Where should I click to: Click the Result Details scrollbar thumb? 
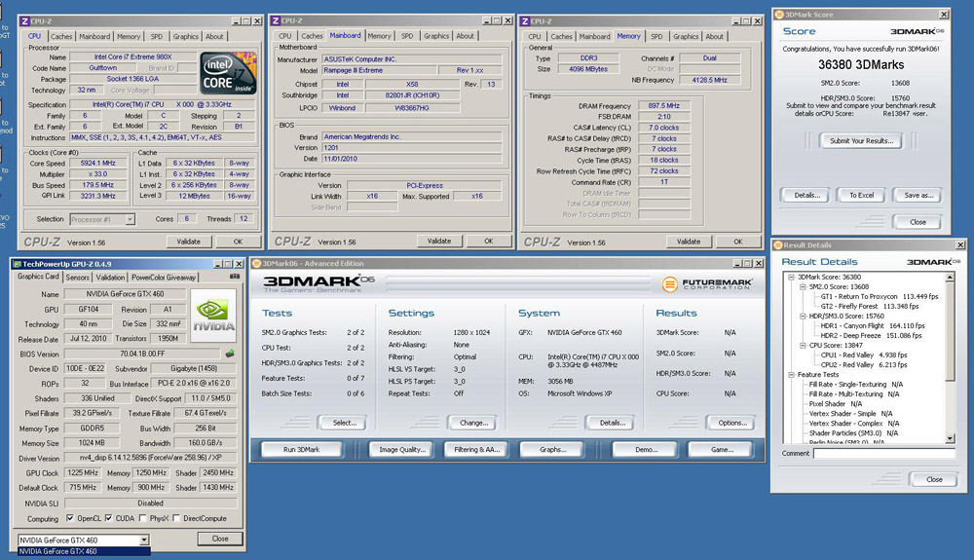(949, 331)
